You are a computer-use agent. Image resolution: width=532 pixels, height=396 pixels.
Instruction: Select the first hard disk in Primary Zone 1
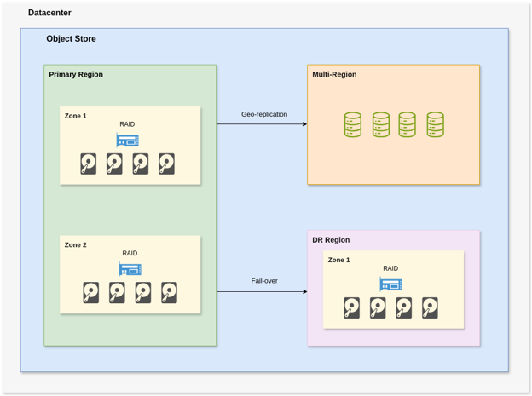pyautogui.click(x=89, y=164)
